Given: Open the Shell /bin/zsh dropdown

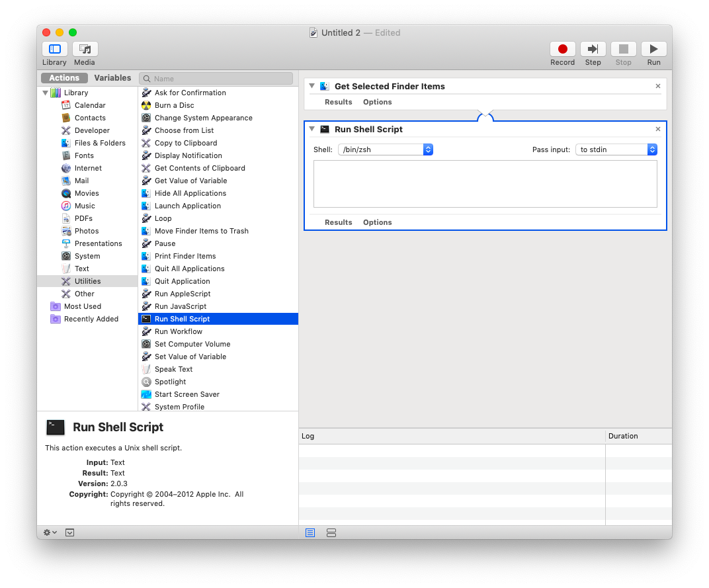Looking at the screenshot, I should pyautogui.click(x=385, y=149).
